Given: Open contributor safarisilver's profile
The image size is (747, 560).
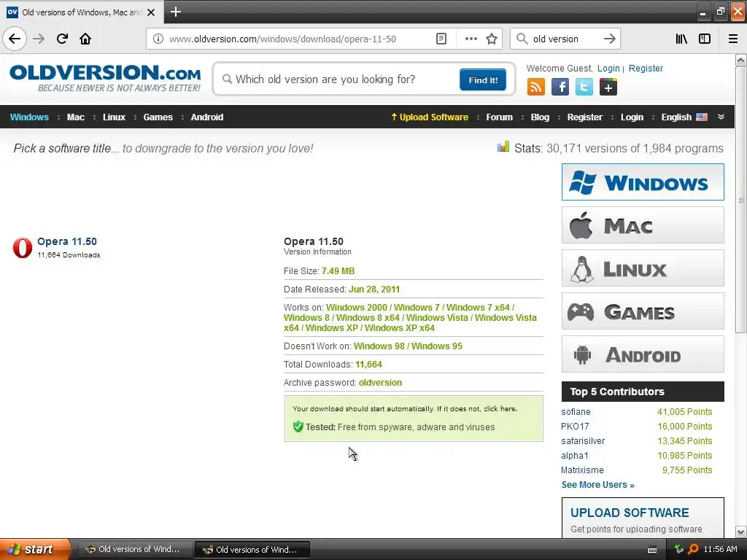Looking at the screenshot, I should point(583,441).
